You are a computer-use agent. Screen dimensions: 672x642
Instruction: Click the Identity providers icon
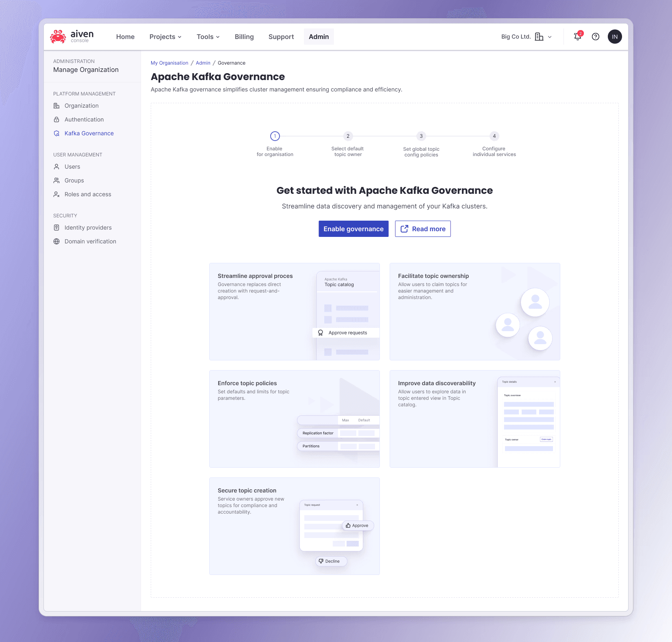point(56,228)
